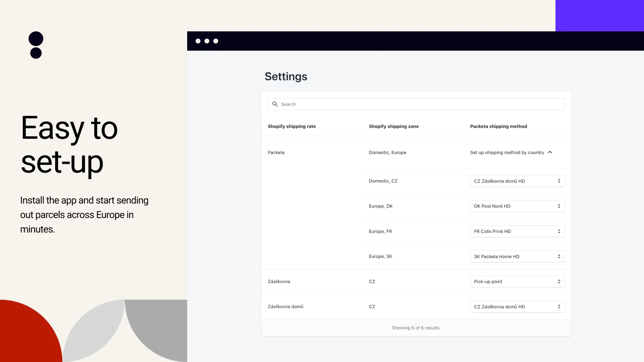
Task: Select the Zásilkovna shipping rate row
Action: [x=279, y=282]
